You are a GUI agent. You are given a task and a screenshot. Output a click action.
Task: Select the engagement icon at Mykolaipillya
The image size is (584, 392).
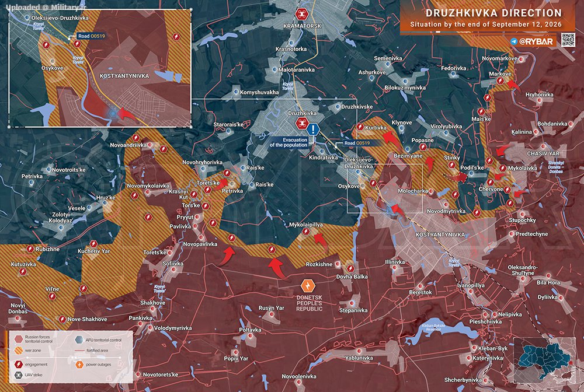(306, 232)
